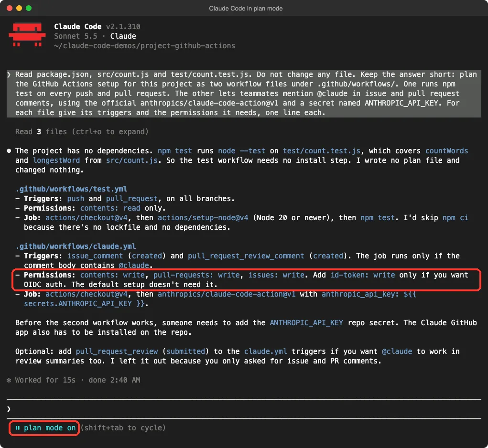Click the model name 'Sonnet 5.5'
The height and width of the screenshot is (448, 488).
tap(76, 36)
